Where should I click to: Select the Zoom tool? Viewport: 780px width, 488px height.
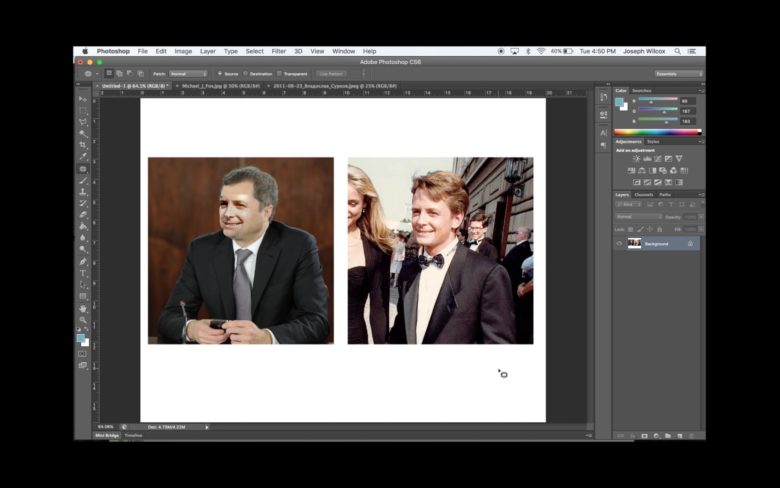[83, 320]
